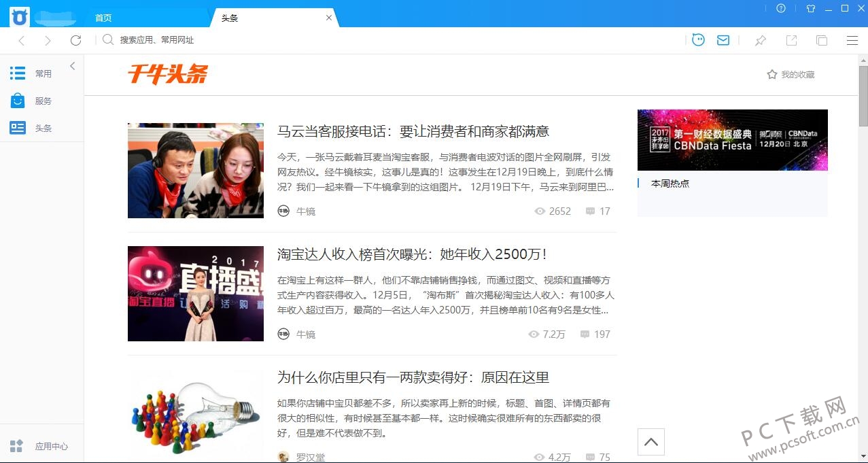
Task: Go back with the left arrow button
Action: [22, 41]
